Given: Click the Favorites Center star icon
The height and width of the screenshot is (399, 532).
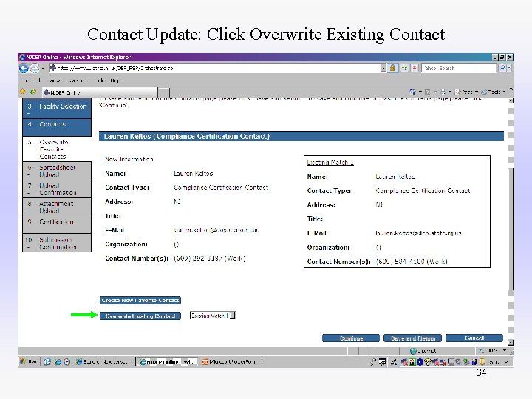Looking at the screenshot, I should (23, 92).
